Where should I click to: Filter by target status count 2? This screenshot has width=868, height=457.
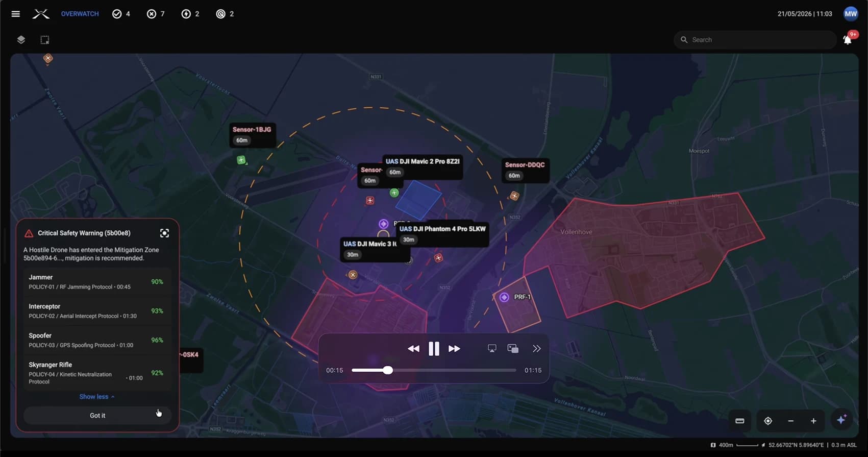(225, 14)
